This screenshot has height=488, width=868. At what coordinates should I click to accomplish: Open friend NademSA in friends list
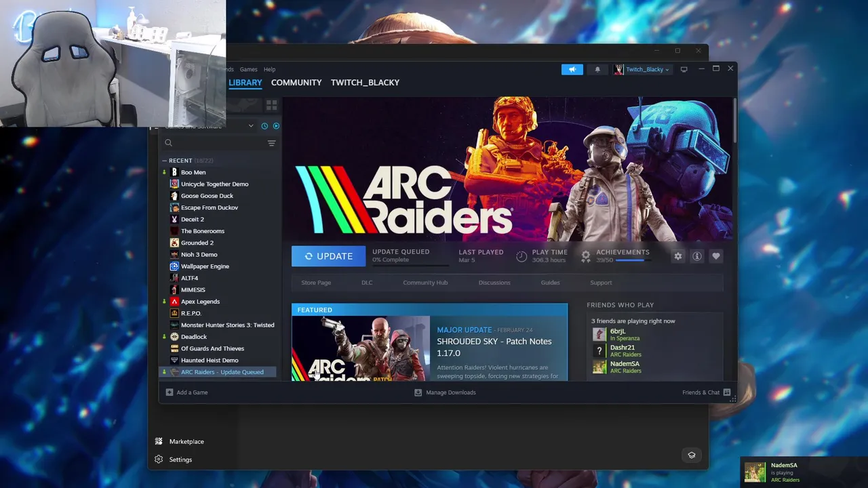pyautogui.click(x=625, y=364)
